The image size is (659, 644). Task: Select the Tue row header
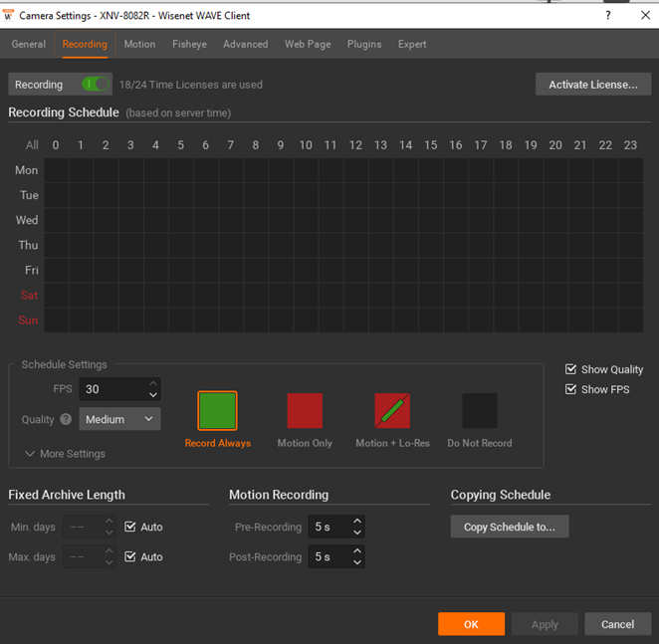pos(29,195)
